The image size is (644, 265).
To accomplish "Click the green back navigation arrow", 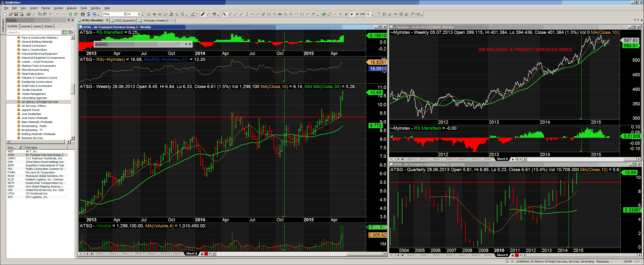I will pos(70,14).
